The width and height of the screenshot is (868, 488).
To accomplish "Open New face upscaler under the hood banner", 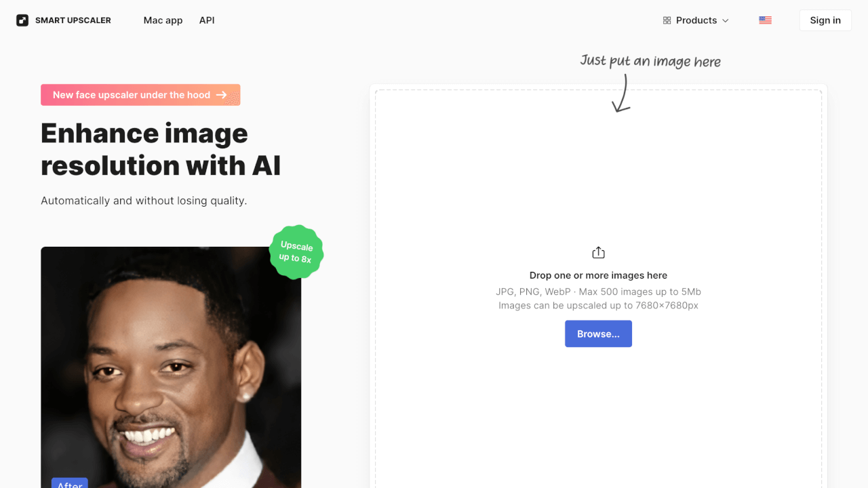I will (140, 95).
